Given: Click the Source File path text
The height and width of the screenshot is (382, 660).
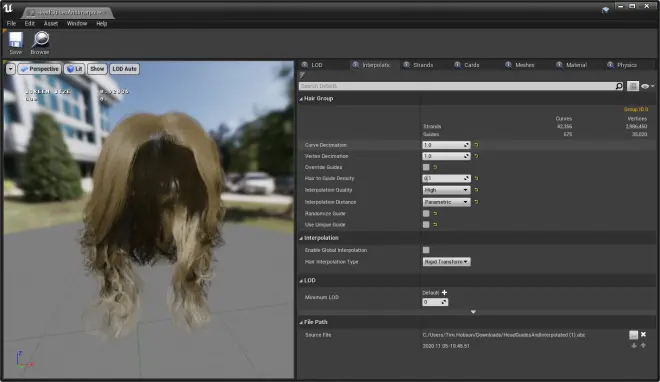Looking at the screenshot, I should [x=504, y=335].
